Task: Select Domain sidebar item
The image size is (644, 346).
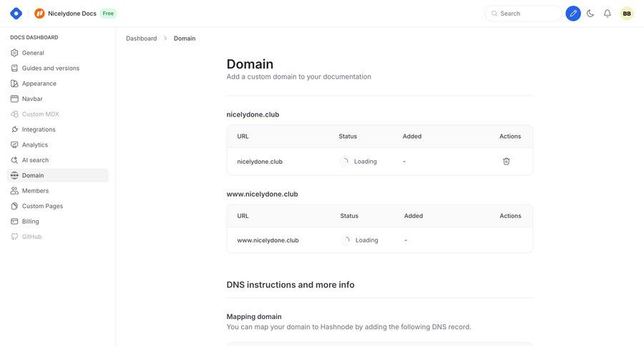Action: 58,175
